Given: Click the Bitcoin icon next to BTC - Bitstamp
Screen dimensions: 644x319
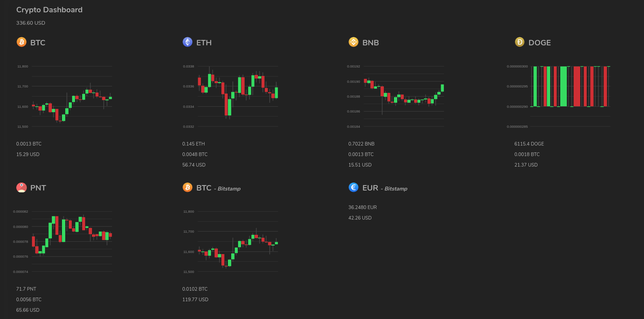Looking at the screenshot, I should pyautogui.click(x=187, y=187).
